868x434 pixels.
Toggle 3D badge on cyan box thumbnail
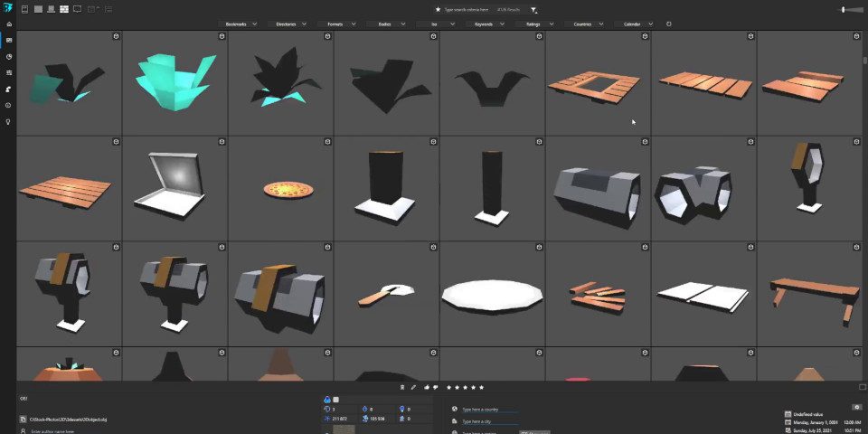pos(222,37)
